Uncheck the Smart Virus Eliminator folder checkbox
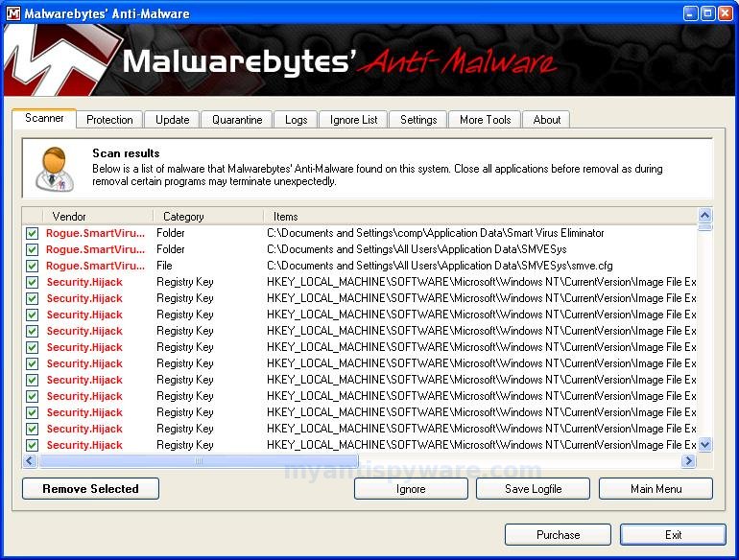The height and width of the screenshot is (560, 739). pos(32,233)
